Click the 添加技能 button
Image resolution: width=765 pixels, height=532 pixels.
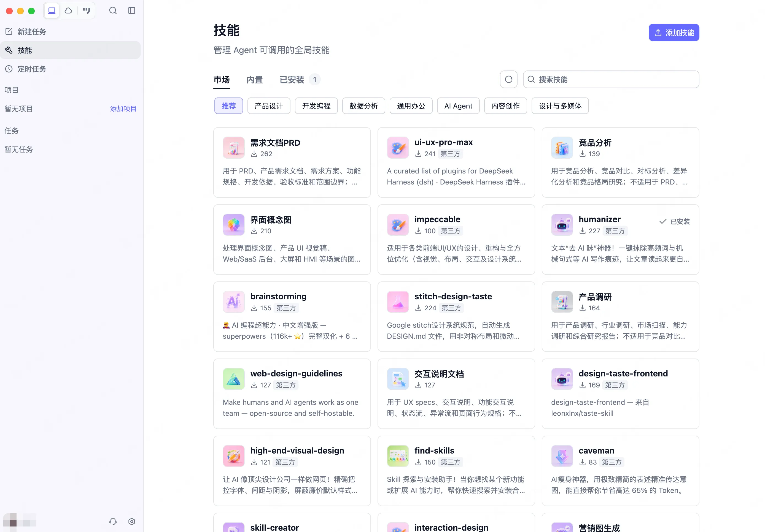(x=674, y=32)
